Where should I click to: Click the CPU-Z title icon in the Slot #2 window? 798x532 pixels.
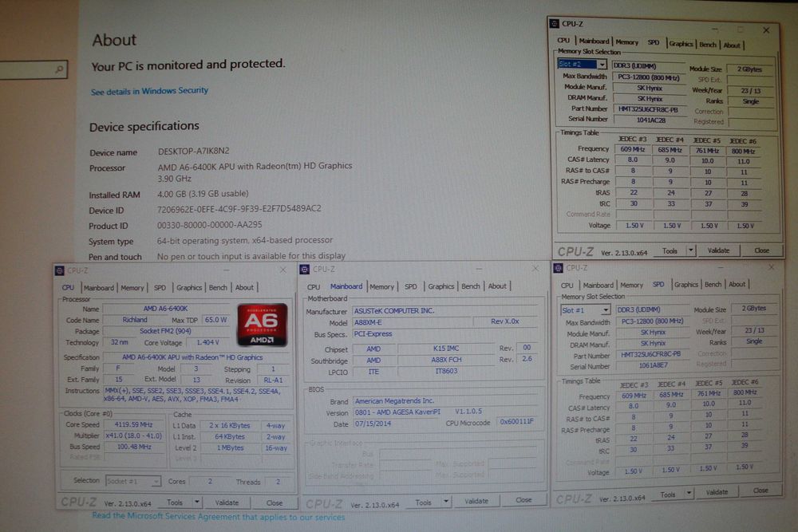555,23
